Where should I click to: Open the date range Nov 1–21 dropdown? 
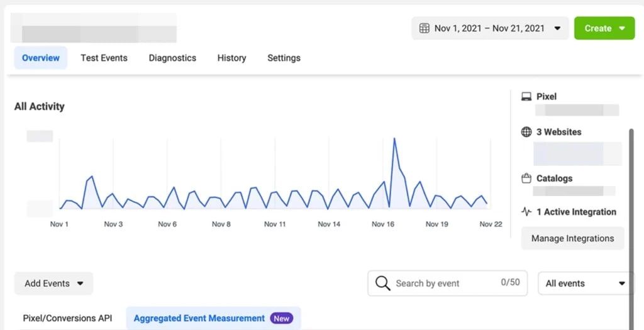tap(490, 28)
